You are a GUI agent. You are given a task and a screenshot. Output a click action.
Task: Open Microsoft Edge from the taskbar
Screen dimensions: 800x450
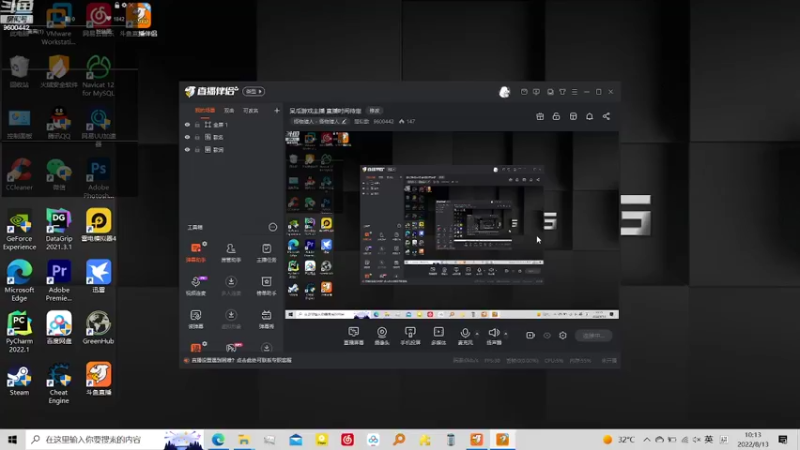[x=218, y=439]
